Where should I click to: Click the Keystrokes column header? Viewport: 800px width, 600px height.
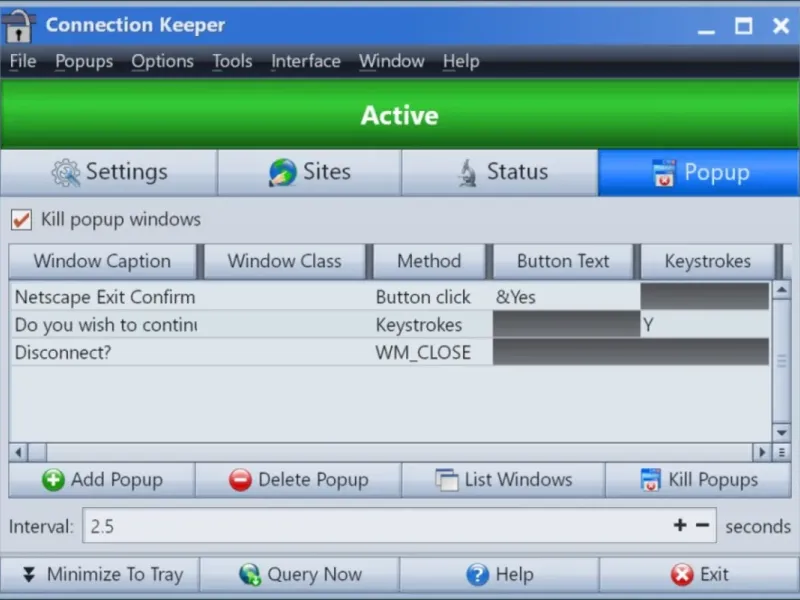coord(707,261)
